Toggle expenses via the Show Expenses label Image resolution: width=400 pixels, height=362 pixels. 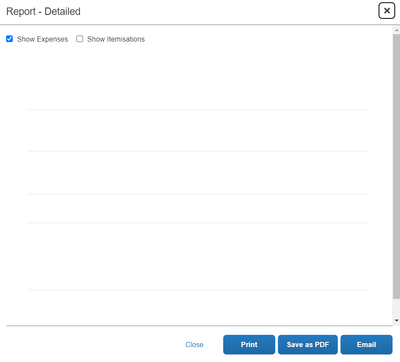pyautogui.click(x=42, y=39)
